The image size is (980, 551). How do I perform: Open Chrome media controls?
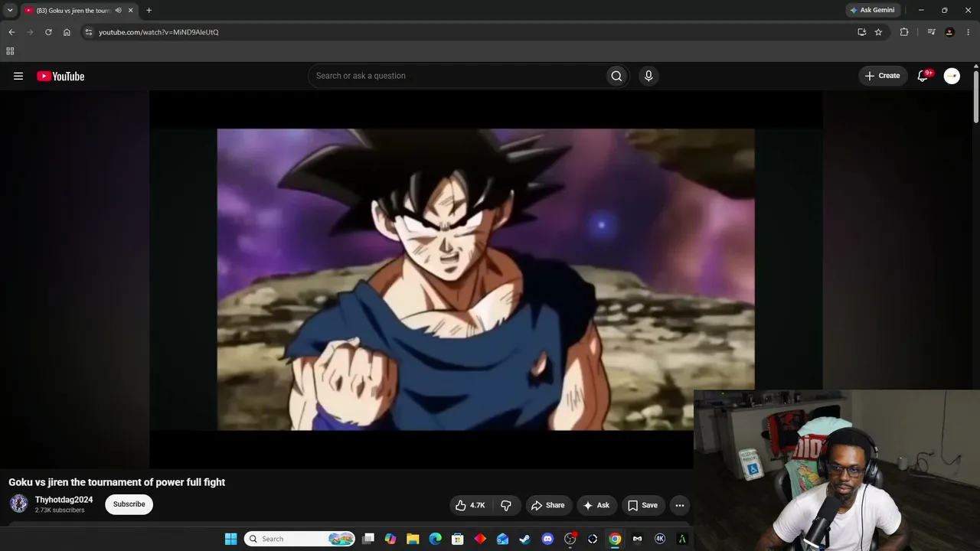pyautogui.click(x=931, y=32)
